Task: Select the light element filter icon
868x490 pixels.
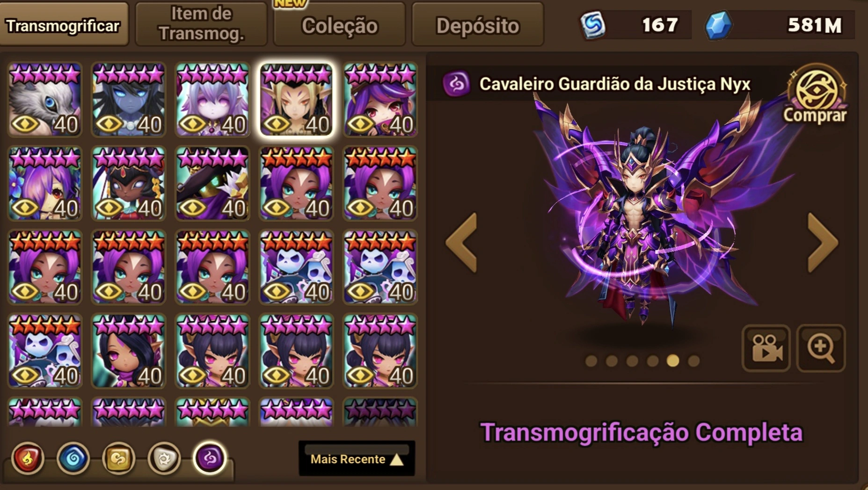Action: point(164,459)
